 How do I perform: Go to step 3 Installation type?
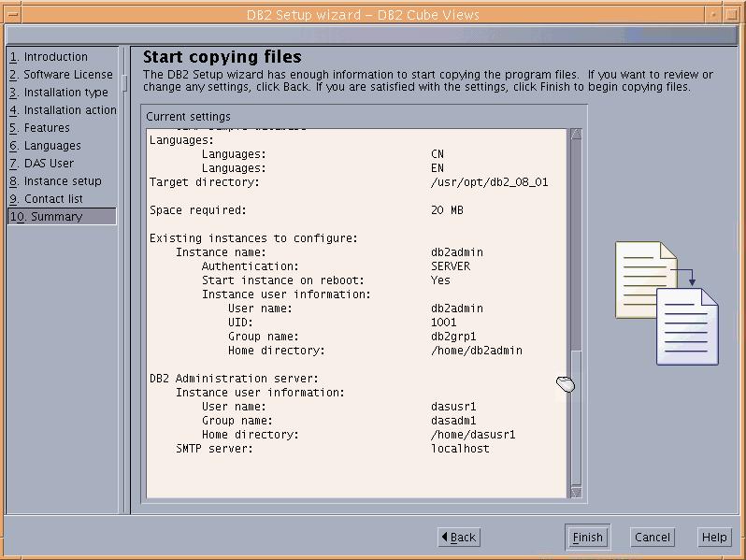click(x=59, y=93)
